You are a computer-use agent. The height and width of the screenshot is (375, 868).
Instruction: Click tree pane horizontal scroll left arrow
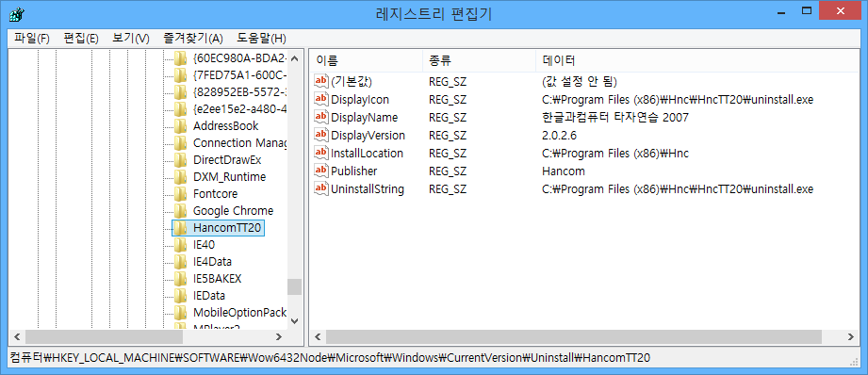pyautogui.click(x=17, y=336)
